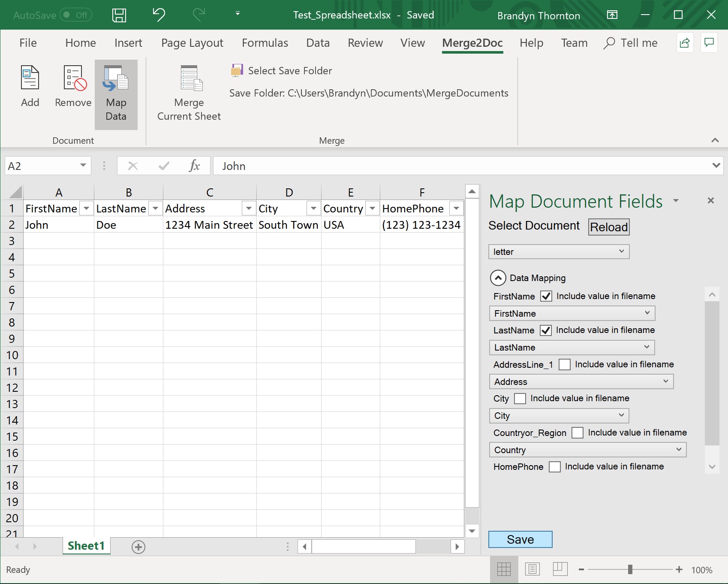Expand the formula bar

(x=716, y=165)
